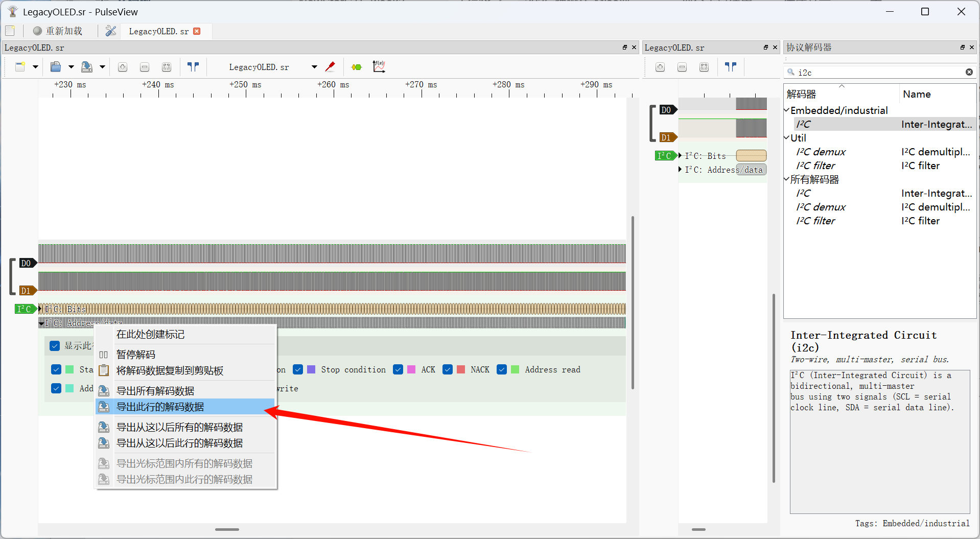The height and width of the screenshot is (539, 980).
Task: Click the 重新加载 reload button
Action: point(58,31)
